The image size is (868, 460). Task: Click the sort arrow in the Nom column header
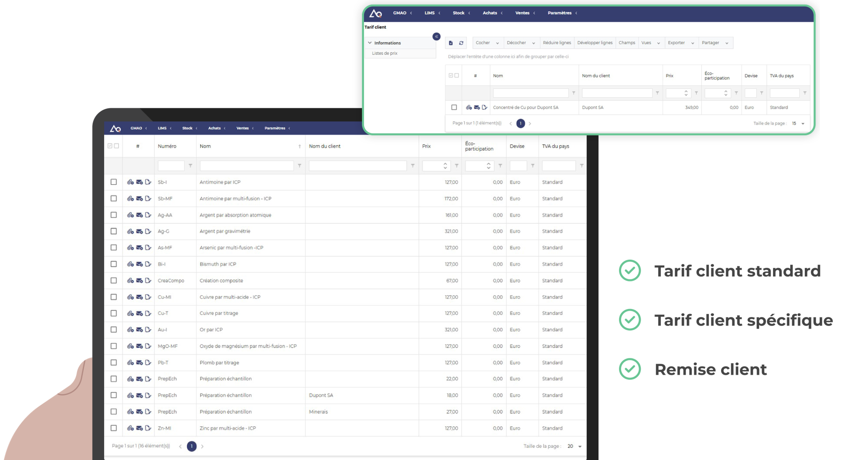(300, 146)
